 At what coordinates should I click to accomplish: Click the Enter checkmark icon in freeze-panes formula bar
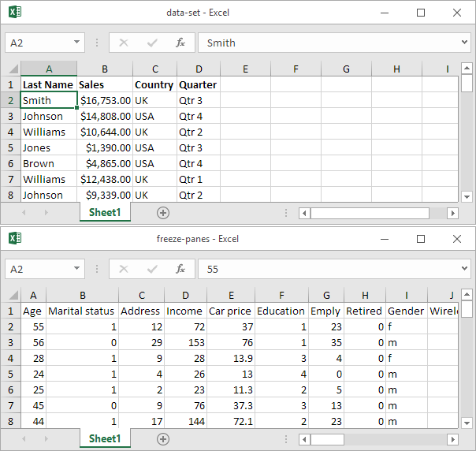pos(152,269)
